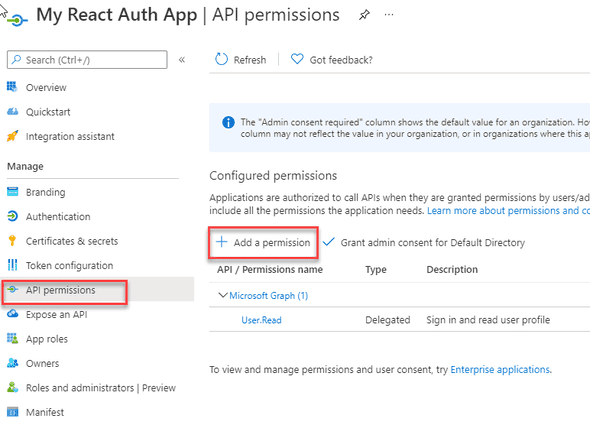
Task: Click the Owners people icon
Action: pyautogui.click(x=12, y=363)
